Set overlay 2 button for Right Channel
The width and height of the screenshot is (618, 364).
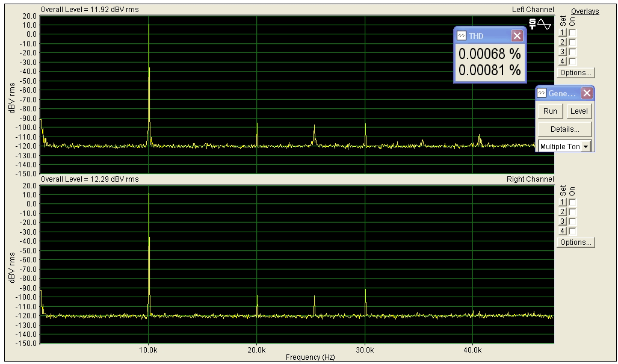coord(563,212)
